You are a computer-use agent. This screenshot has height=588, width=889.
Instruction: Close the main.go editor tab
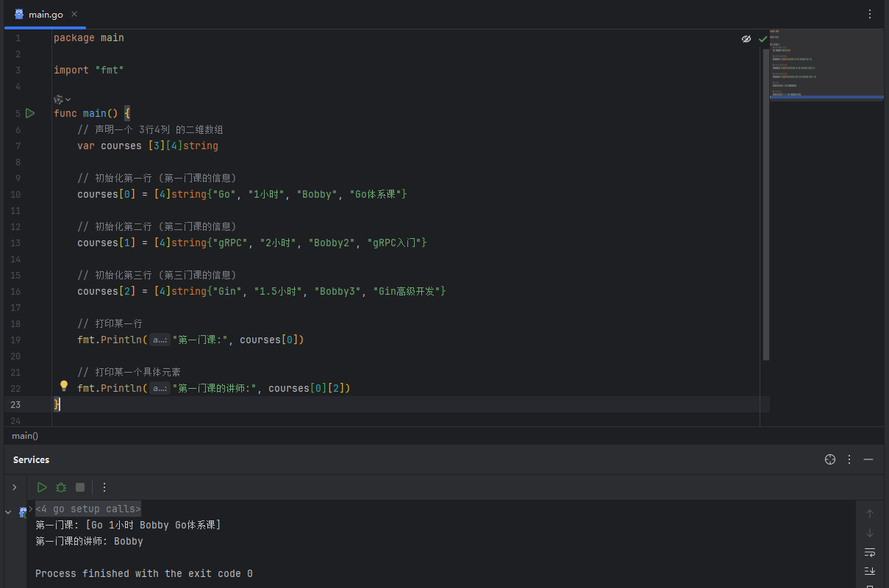75,14
